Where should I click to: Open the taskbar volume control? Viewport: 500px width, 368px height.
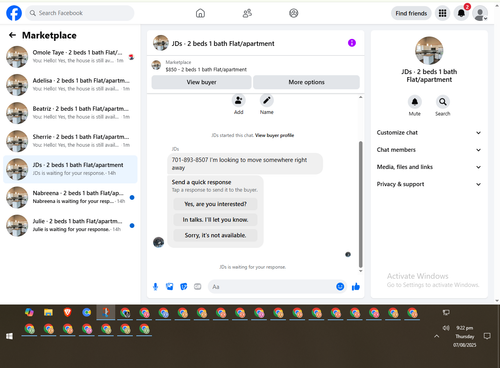(x=446, y=328)
